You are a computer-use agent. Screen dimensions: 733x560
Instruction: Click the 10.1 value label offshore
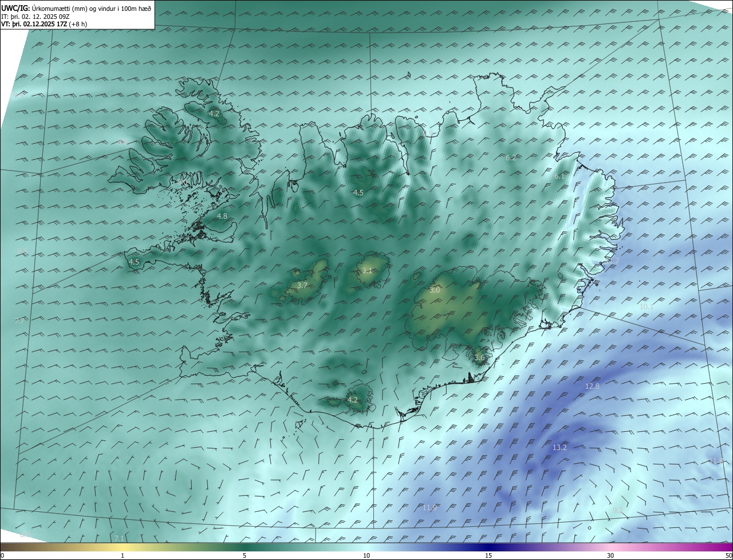coord(646,307)
